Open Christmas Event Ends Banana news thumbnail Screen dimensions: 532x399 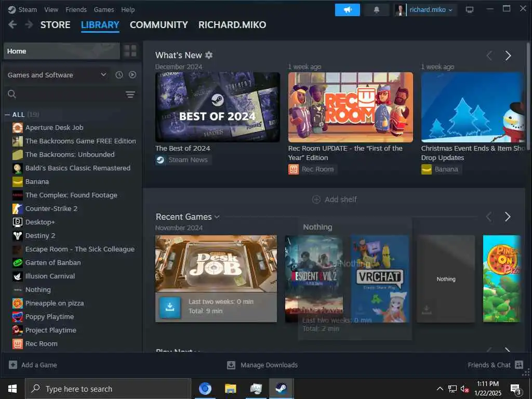point(473,107)
